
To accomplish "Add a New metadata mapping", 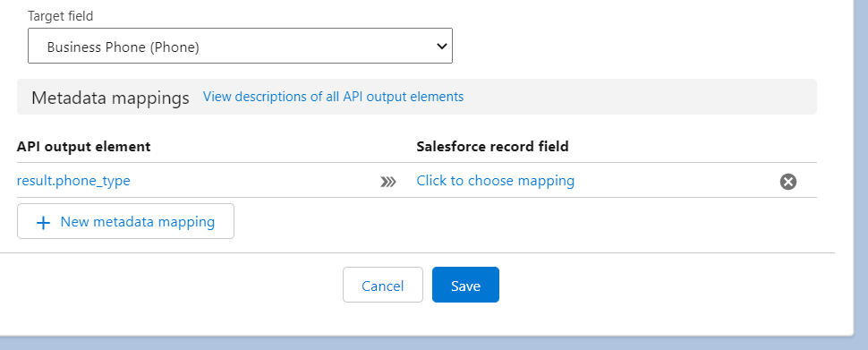I will pos(125,221).
